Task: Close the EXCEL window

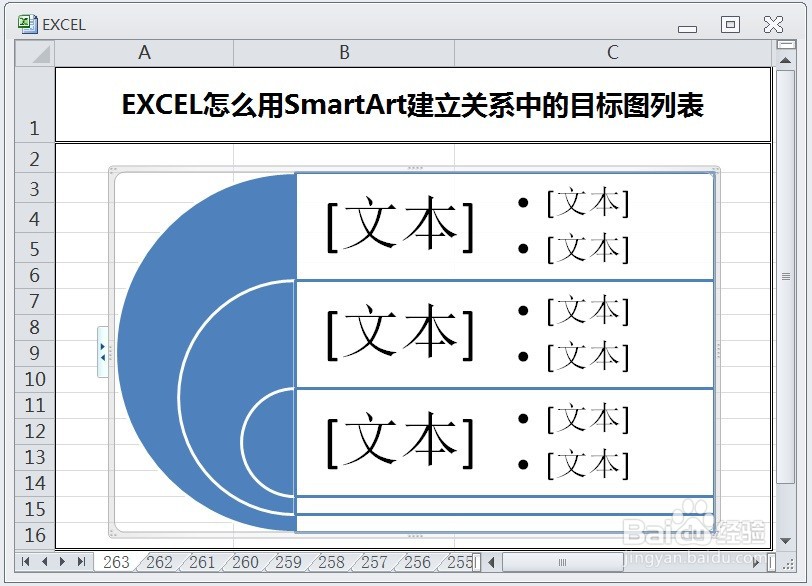Action: pyautogui.click(x=773, y=24)
